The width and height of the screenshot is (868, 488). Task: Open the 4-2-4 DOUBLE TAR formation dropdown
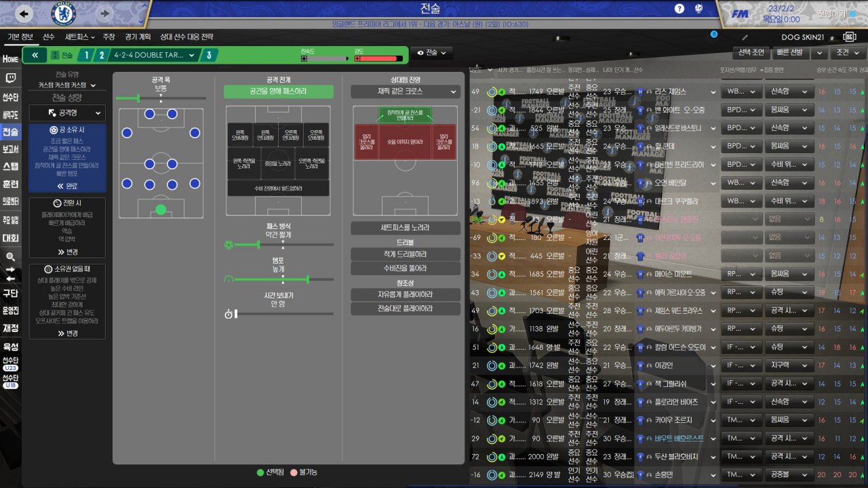click(155, 56)
